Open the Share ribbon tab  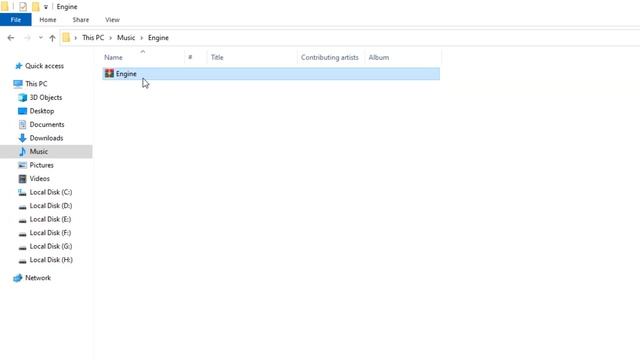click(80, 20)
